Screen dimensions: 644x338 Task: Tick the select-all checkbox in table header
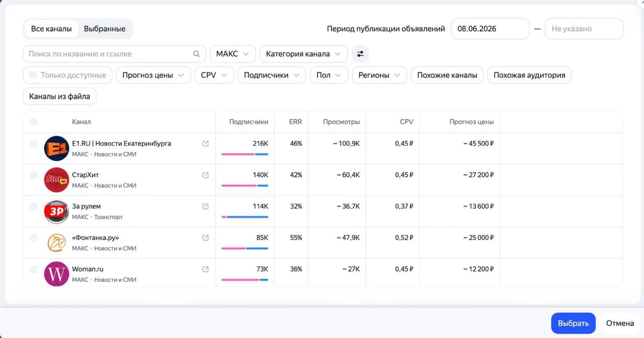34,122
